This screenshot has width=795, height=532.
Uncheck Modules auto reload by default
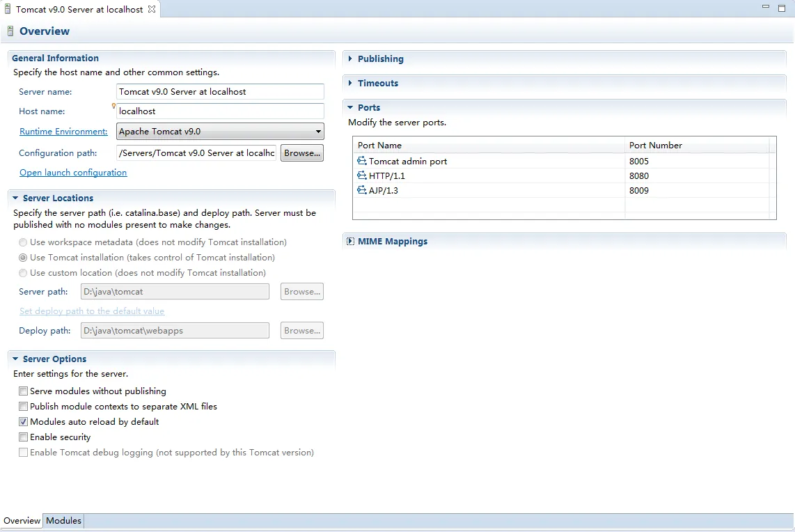[x=24, y=421]
